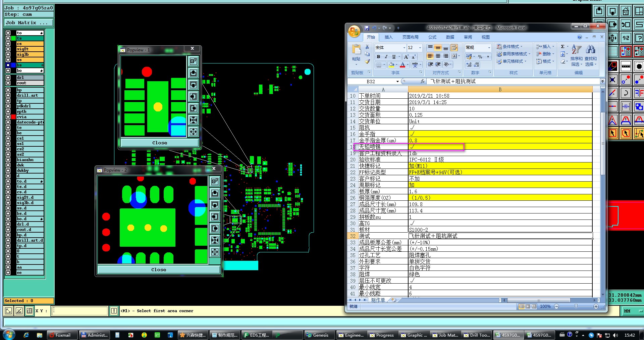Click the Paste icon in Excel
644x340 pixels.
pos(356,50)
